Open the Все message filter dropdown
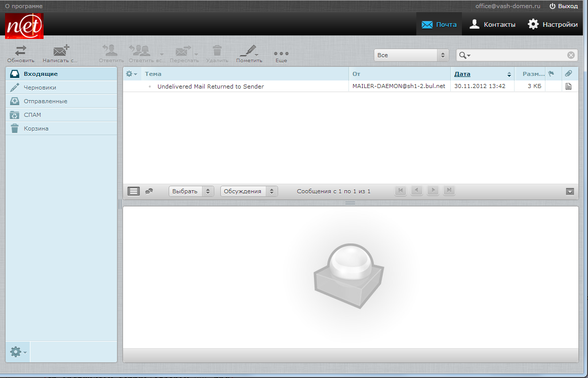 410,55
